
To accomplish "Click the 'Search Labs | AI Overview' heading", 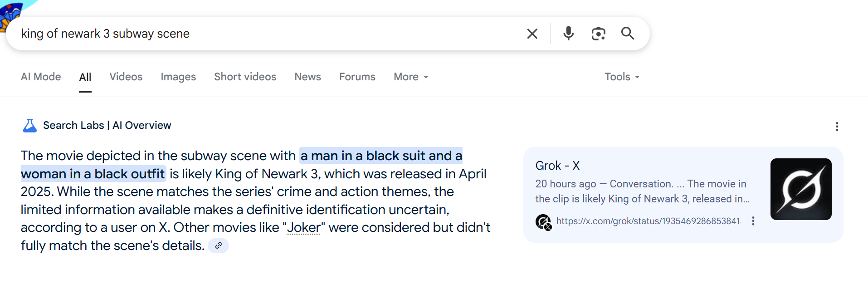I will coord(107,125).
